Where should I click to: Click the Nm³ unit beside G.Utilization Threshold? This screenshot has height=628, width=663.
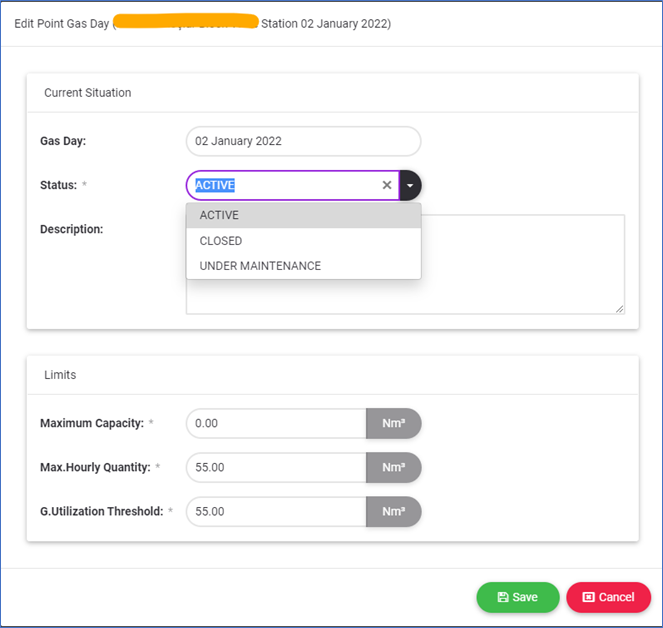[393, 511]
